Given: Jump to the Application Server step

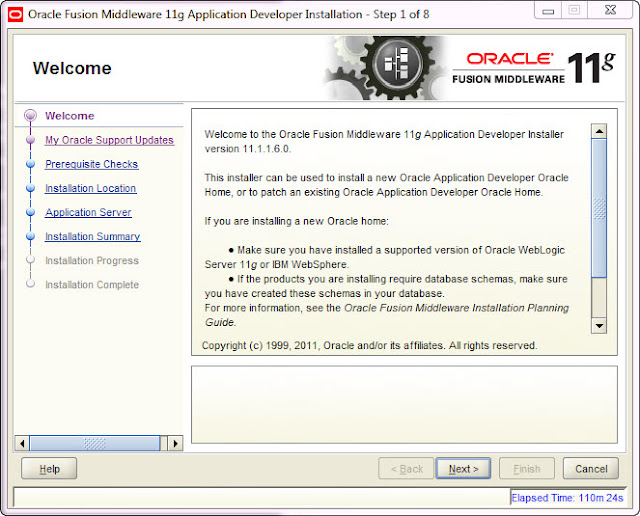Looking at the screenshot, I should click(88, 212).
